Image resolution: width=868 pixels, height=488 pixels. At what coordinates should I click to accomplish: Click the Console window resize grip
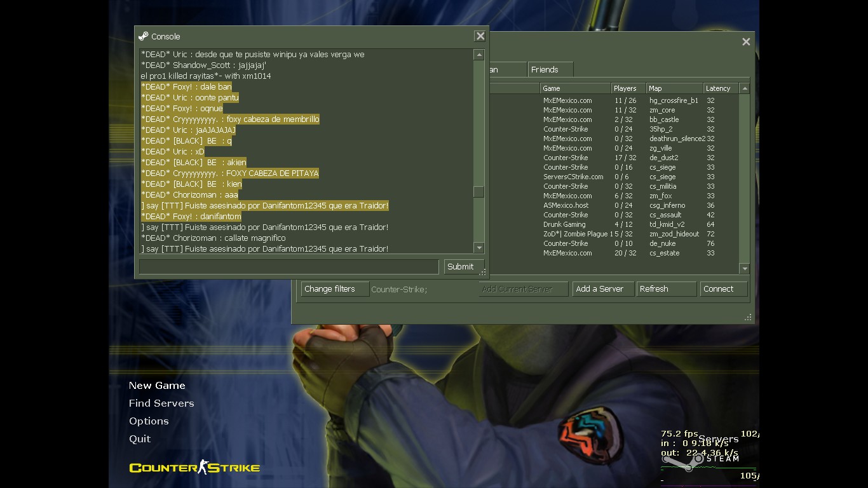(x=484, y=273)
